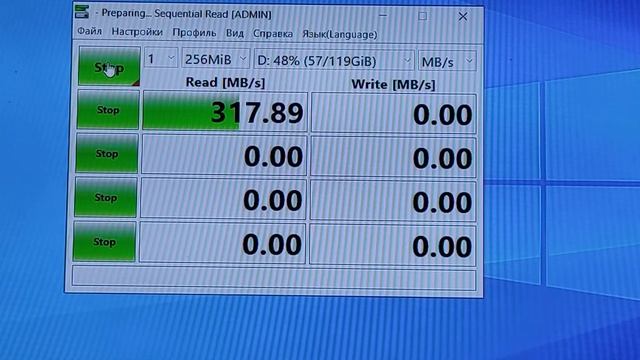640x360 pixels.
Task: Click the title text Preparing... Sequential Read [ADMIN]
Action: (187, 14)
